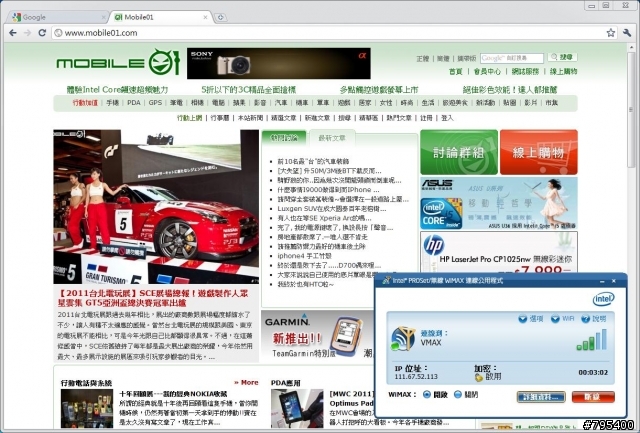The width and height of the screenshot is (640, 433).
Task: Go back with the browser back arrow
Action: [13, 33]
